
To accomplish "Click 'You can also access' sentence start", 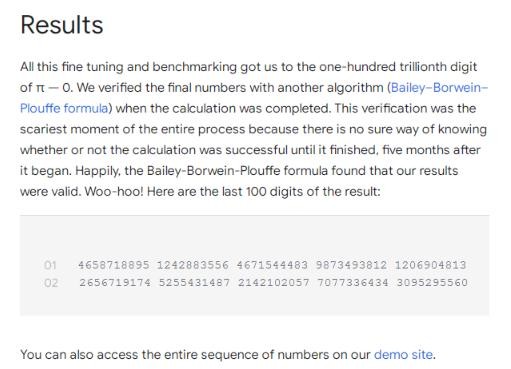I will point(79,354).
